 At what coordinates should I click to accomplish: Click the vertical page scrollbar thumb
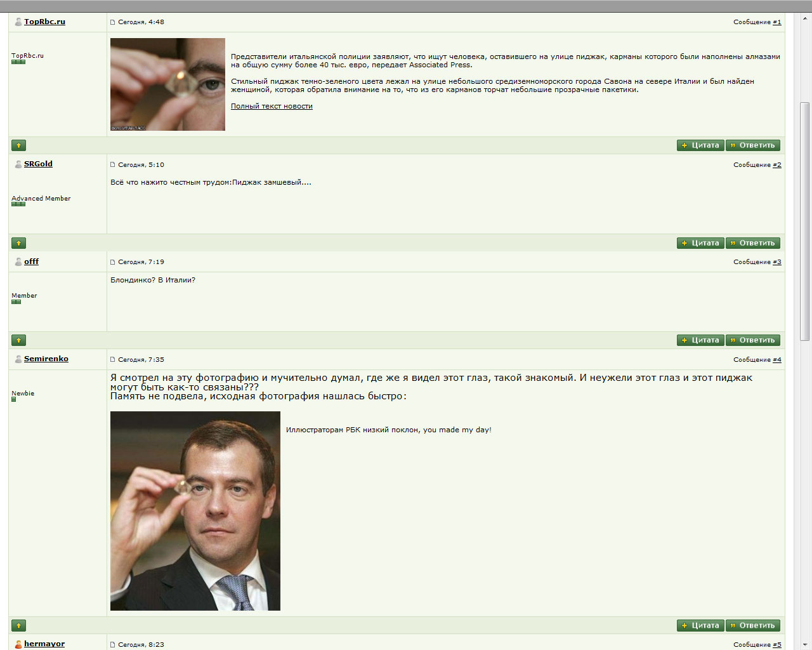click(805, 222)
